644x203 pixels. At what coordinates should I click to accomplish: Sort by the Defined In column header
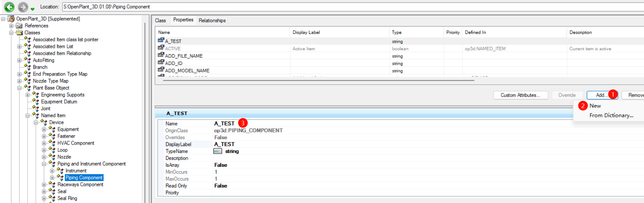(x=514, y=32)
